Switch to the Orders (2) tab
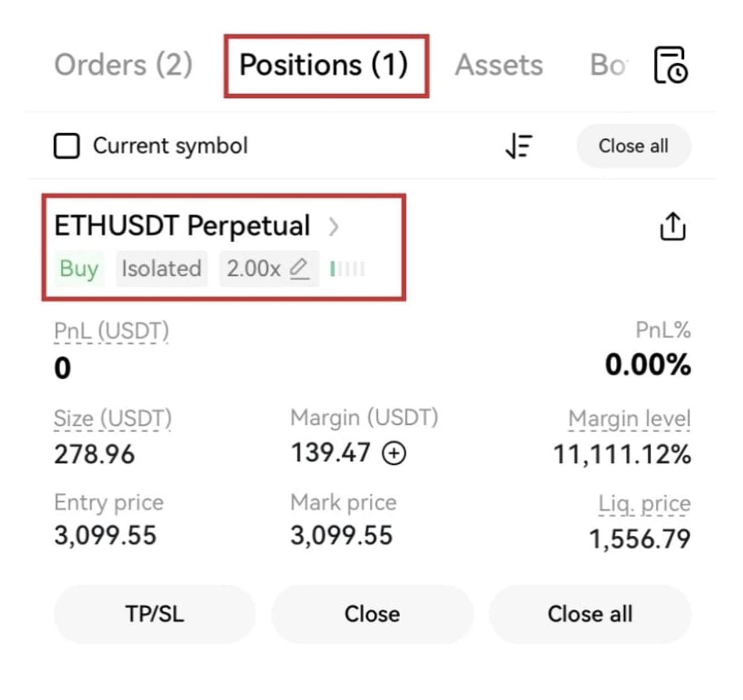743x700 pixels. (123, 65)
